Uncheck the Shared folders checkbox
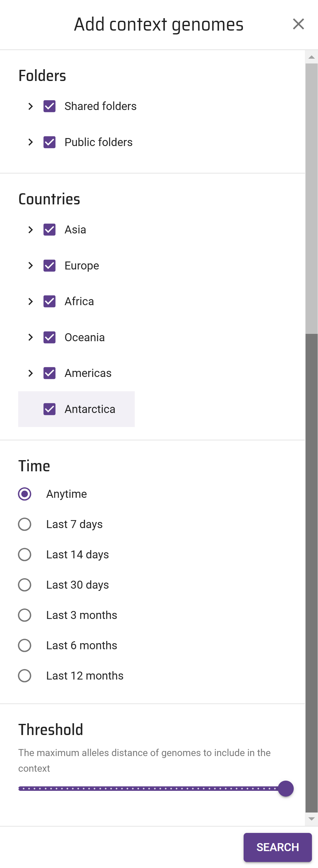The image size is (318, 868). coord(49,107)
